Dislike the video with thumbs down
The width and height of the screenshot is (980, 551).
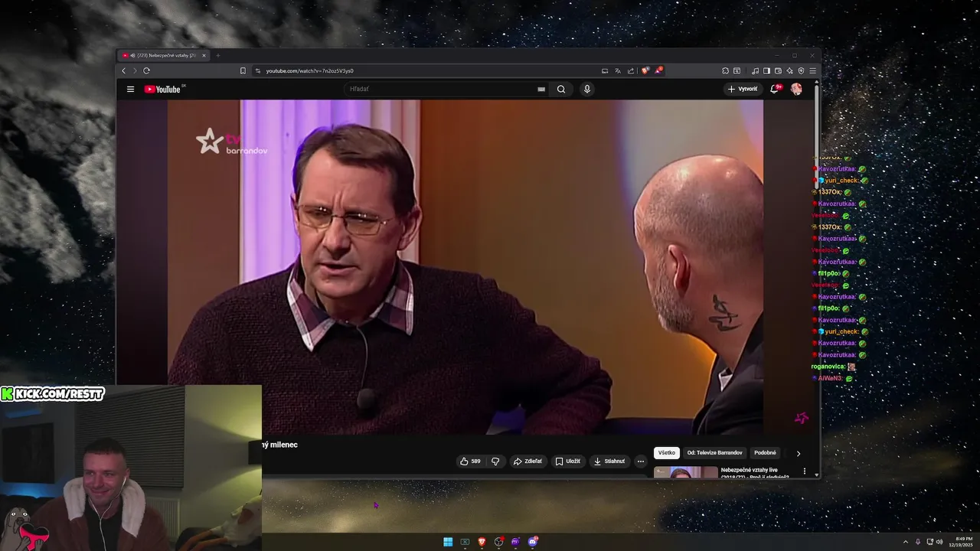point(495,461)
